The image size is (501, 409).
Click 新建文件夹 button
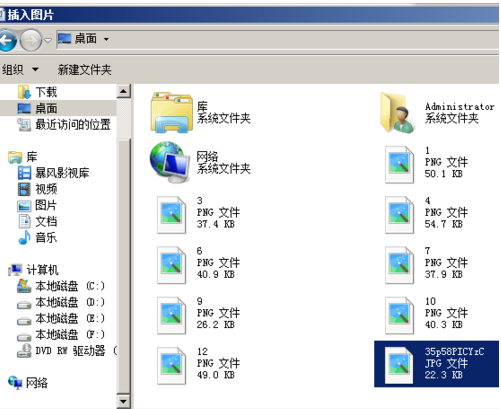click(x=84, y=70)
